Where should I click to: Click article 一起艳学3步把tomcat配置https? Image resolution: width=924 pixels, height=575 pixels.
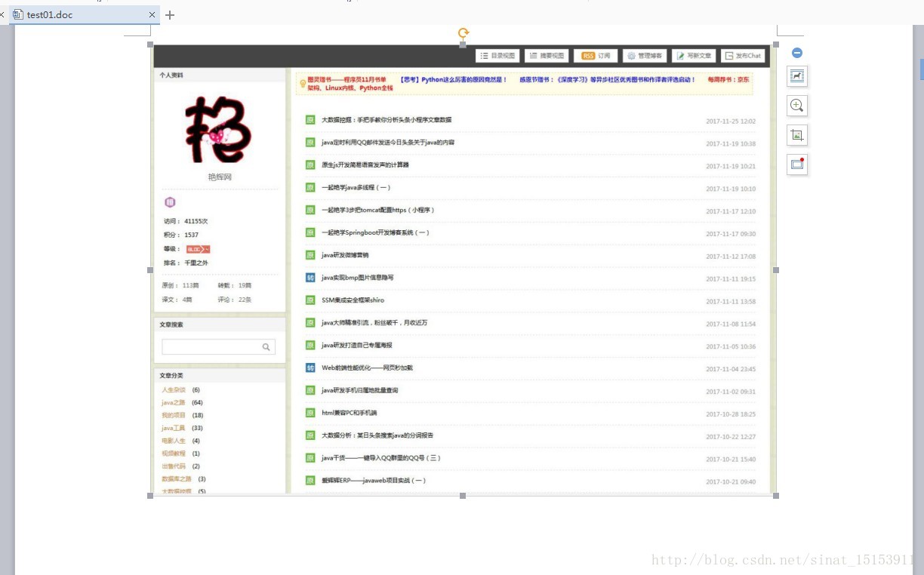click(x=378, y=210)
